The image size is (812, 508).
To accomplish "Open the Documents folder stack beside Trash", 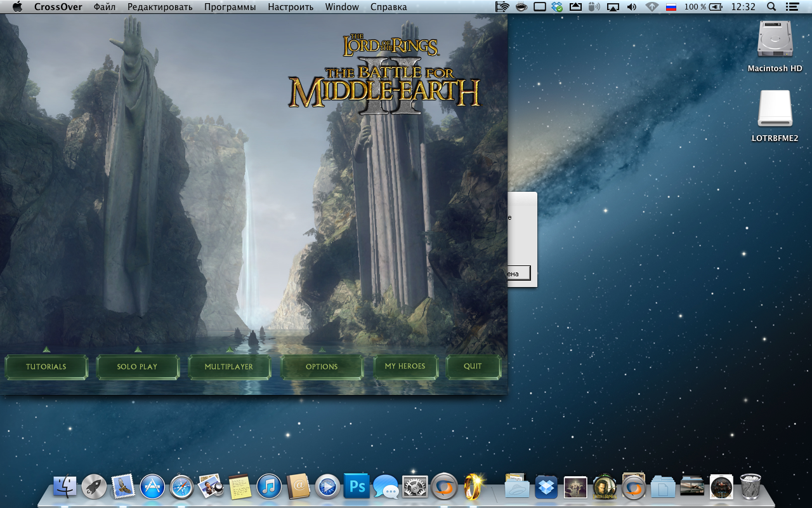I will tap(663, 487).
